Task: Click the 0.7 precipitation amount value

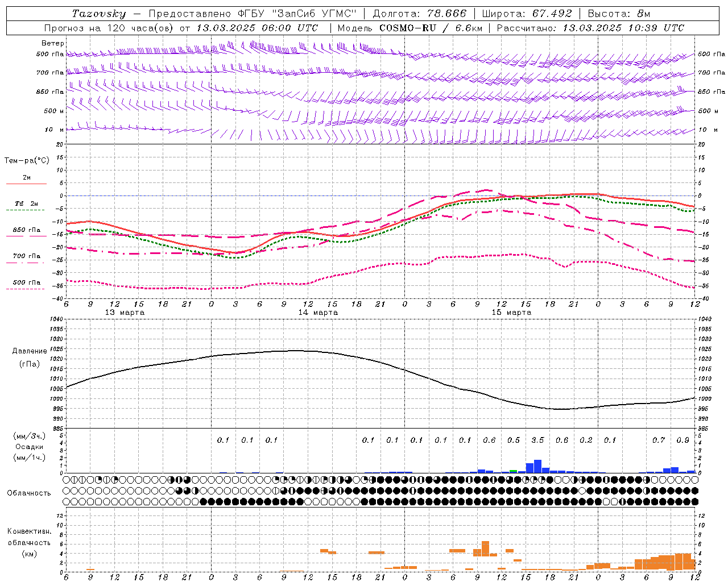Action: click(659, 440)
